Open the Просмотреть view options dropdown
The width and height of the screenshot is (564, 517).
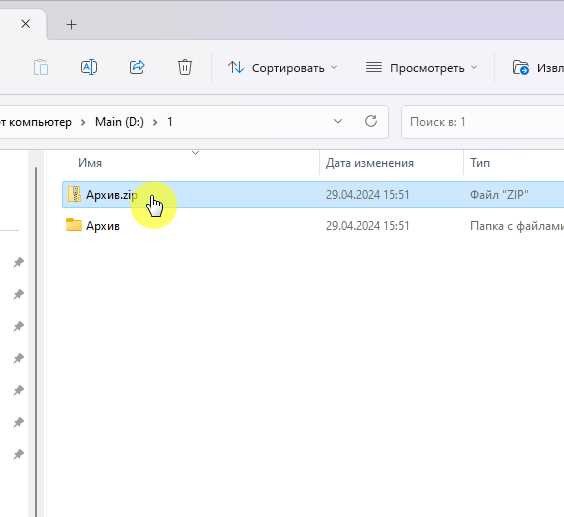[x=421, y=68]
